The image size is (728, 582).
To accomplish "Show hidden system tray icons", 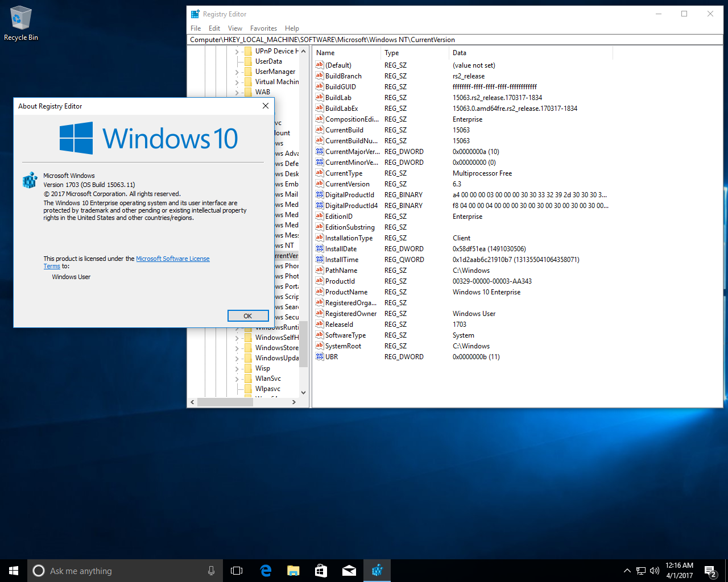I will tap(627, 571).
